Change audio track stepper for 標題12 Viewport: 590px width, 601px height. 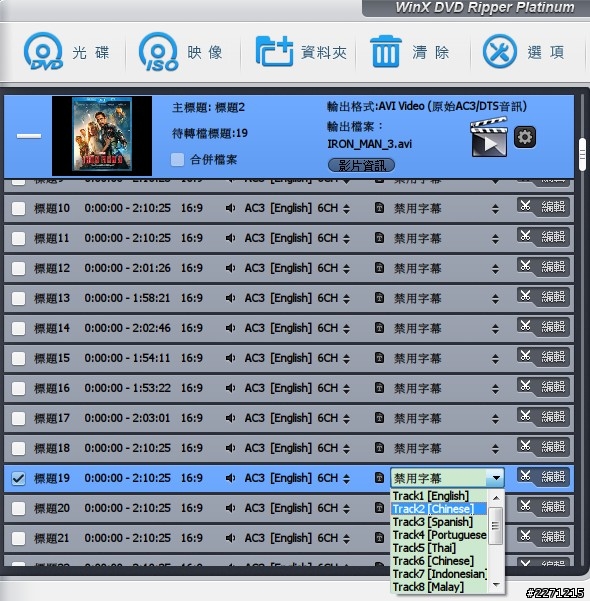click(347, 269)
